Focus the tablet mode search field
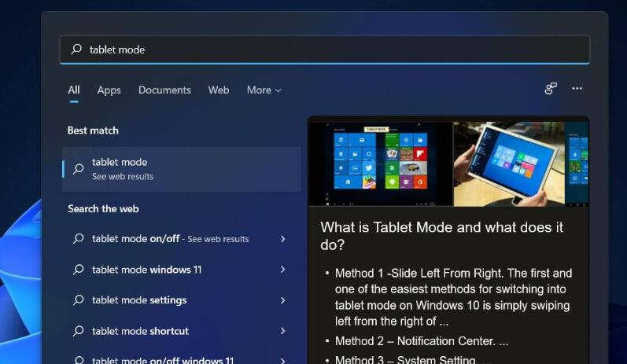The image size is (627, 364). [x=325, y=50]
